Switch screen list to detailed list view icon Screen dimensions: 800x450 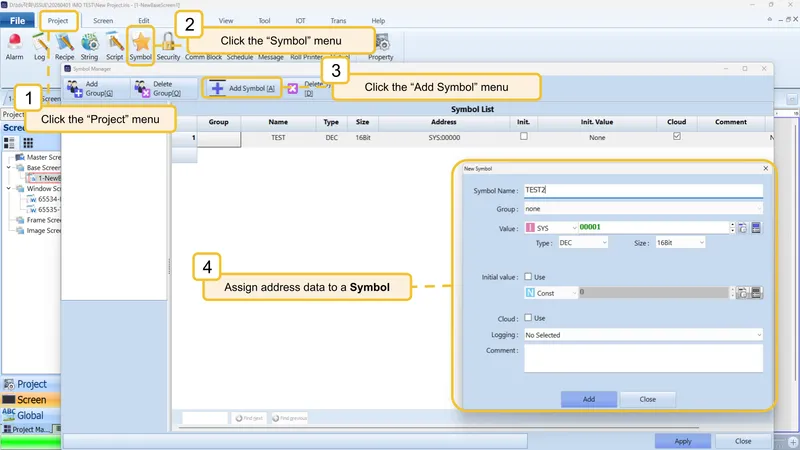pos(9,143)
